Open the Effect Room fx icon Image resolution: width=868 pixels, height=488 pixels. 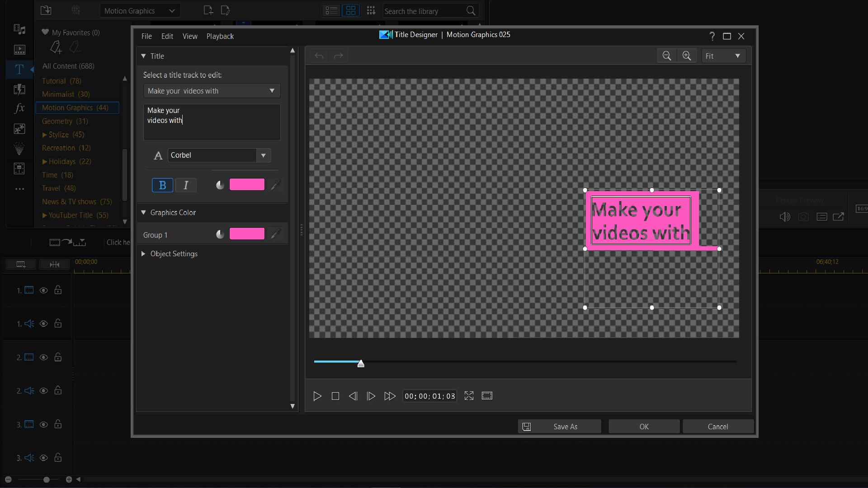pyautogui.click(x=19, y=108)
